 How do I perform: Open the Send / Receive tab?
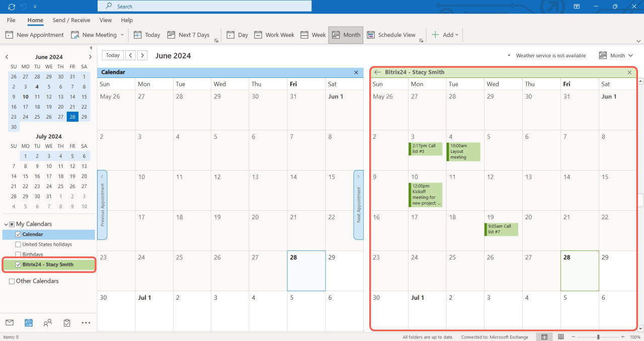click(71, 20)
